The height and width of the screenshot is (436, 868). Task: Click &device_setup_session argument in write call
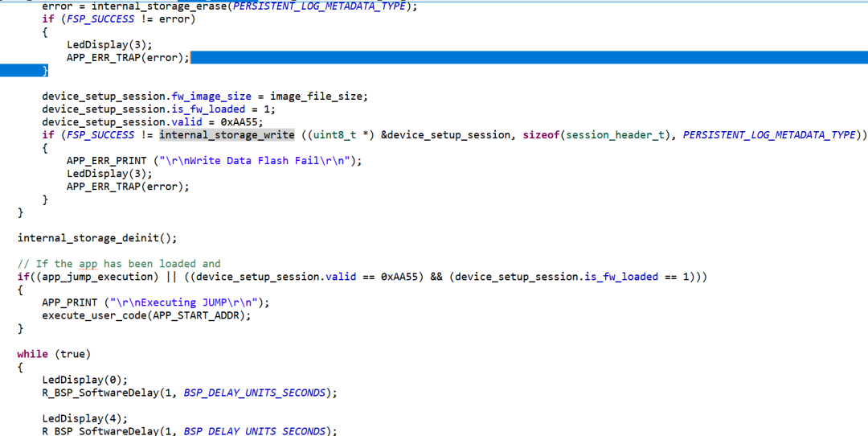(x=444, y=134)
